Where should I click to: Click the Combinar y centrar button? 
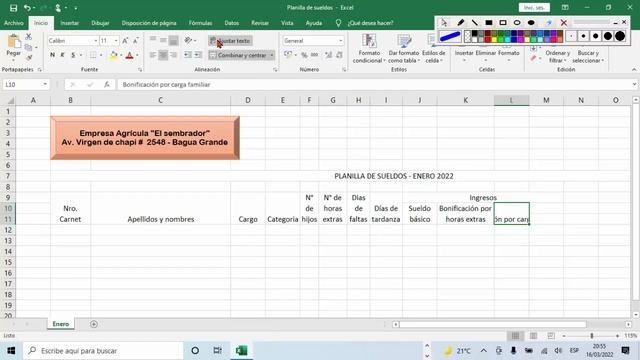pyautogui.click(x=238, y=55)
